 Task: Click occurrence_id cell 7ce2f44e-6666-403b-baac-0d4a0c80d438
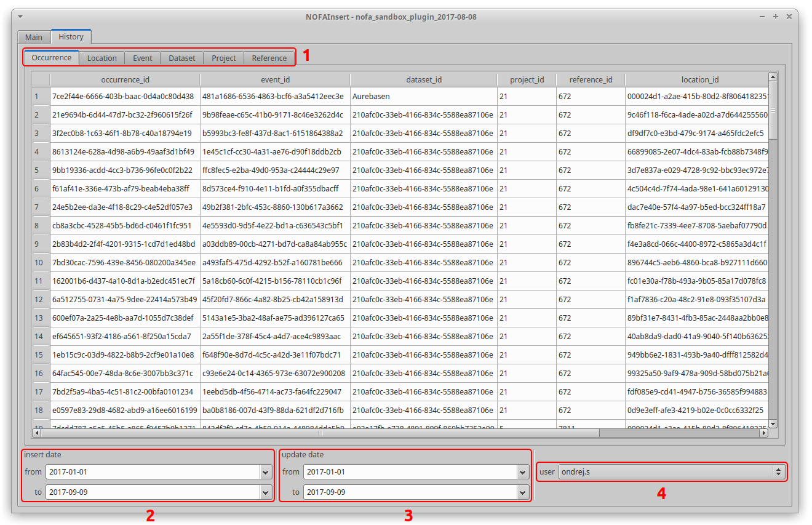(x=125, y=96)
